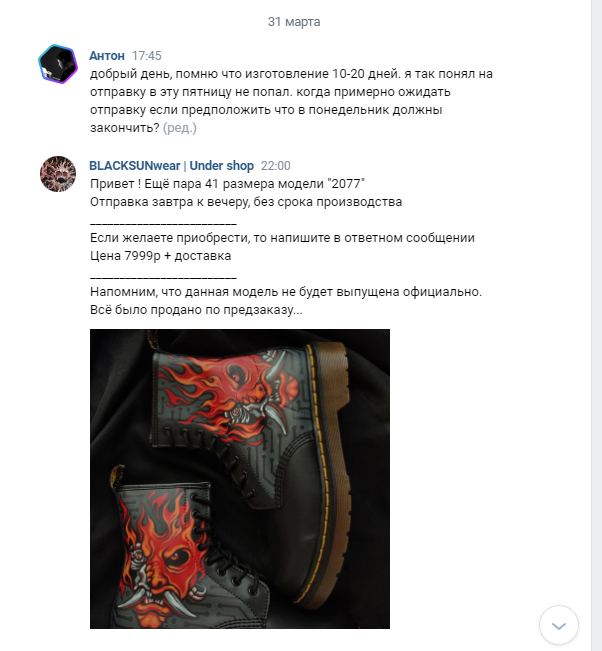The width and height of the screenshot is (602, 651).
Task: Open the attached boots photo
Action: pos(240,479)
